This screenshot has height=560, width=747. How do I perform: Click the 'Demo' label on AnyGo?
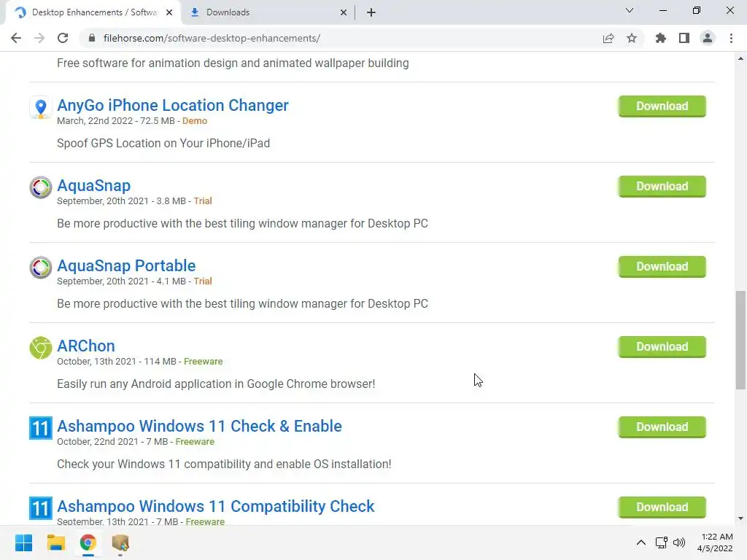[194, 121]
